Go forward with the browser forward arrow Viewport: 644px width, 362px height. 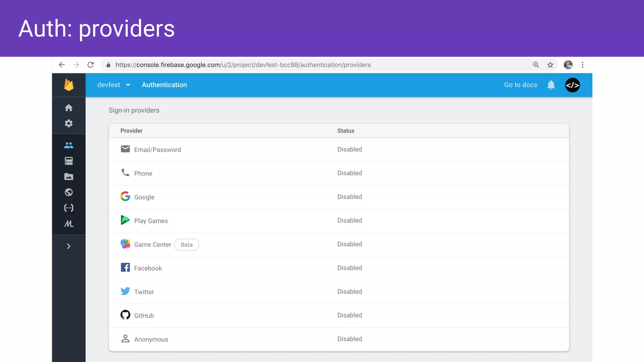click(x=76, y=65)
